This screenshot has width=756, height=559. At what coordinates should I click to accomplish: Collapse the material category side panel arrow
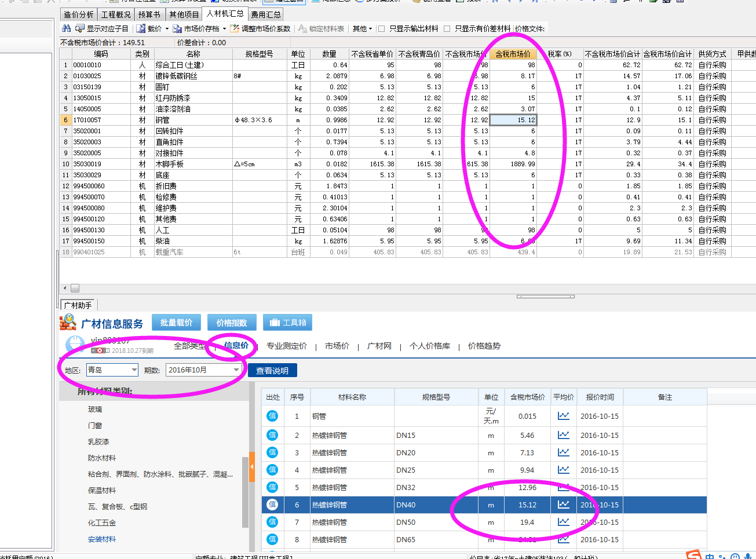(x=252, y=466)
